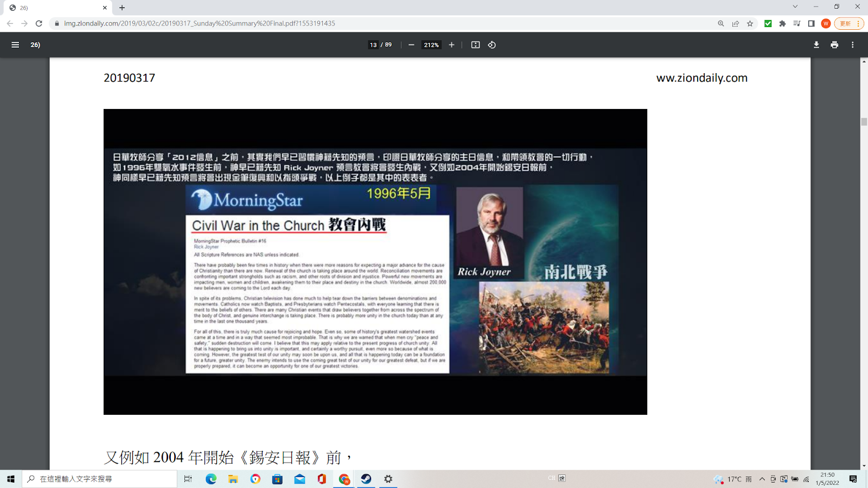Zoom out the PDF with minus button
The height and width of the screenshot is (488, 868).
[411, 45]
